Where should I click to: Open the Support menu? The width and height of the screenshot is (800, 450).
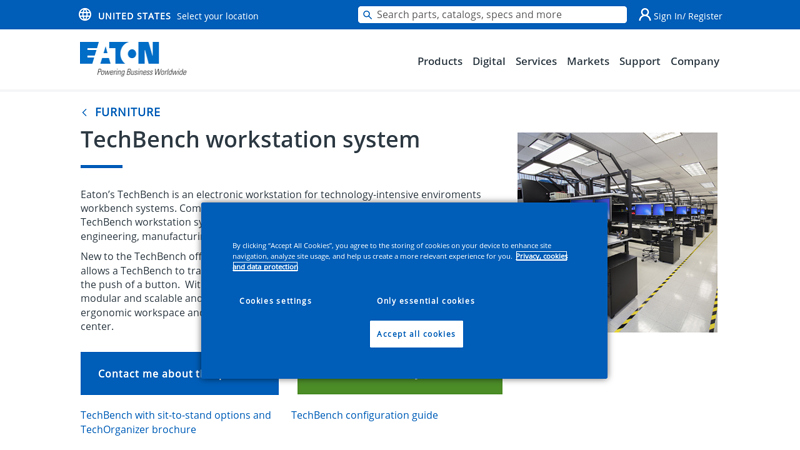[x=639, y=61]
